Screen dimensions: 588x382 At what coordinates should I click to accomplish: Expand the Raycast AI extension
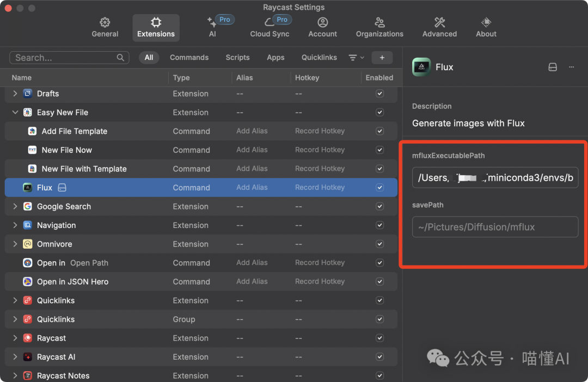[15, 356]
